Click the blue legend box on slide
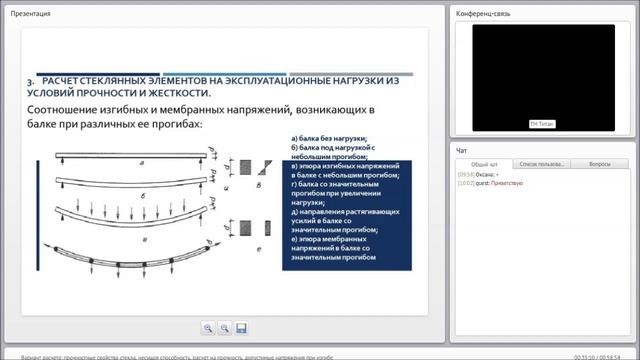This screenshot has width=640, height=360. (x=347, y=215)
